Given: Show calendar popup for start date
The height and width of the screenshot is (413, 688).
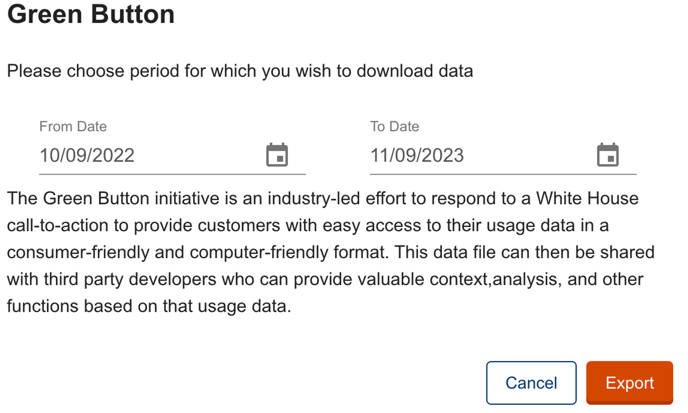Looking at the screenshot, I should (277, 155).
